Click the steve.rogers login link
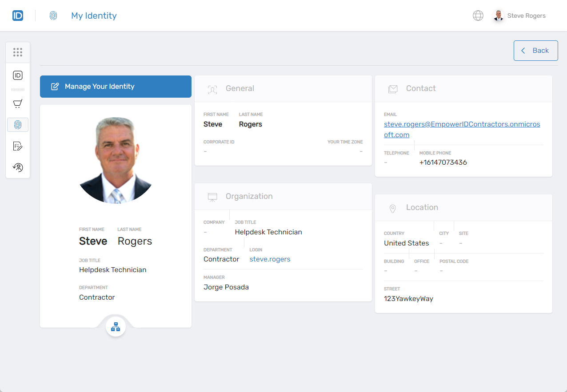 270,259
